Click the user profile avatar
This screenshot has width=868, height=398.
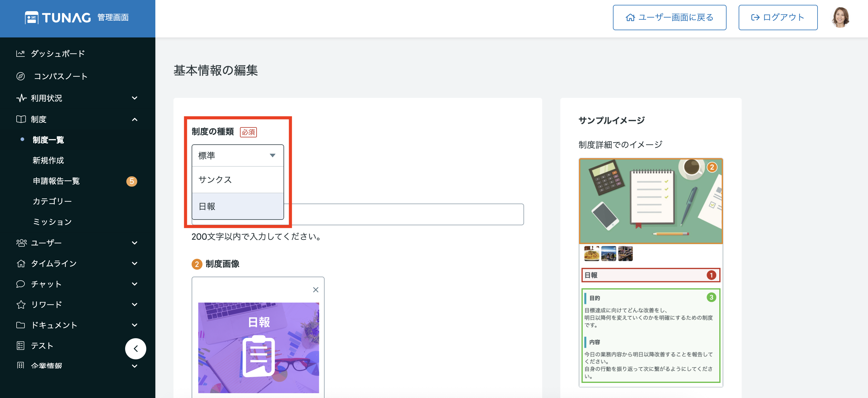tap(840, 18)
